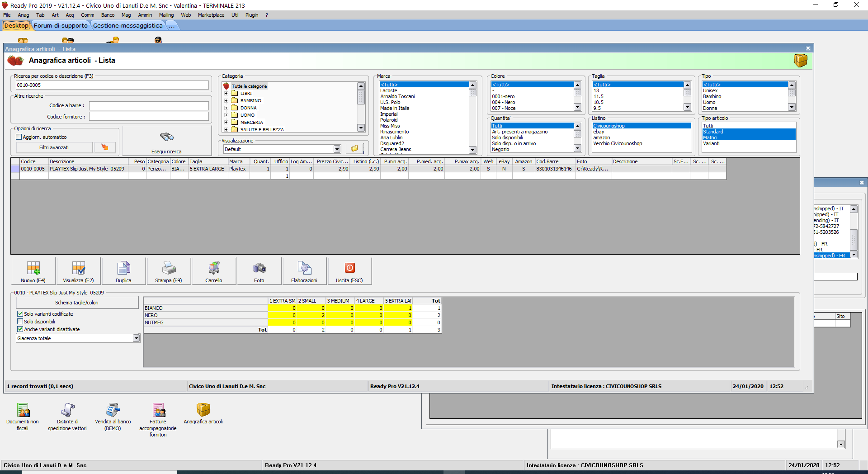This screenshot has height=474, width=868.
Task: Open Visualizza (F2) toolbar button
Action: (78, 271)
